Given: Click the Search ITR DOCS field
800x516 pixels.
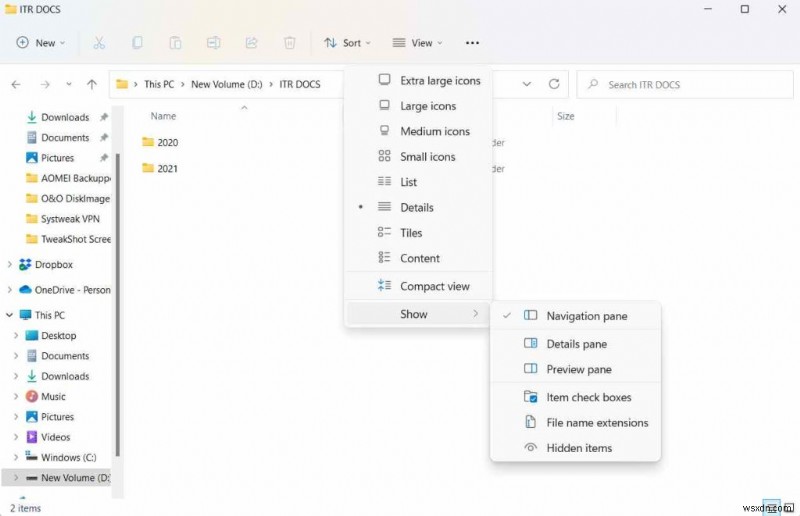Looking at the screenshot, I should pos(685,85).
